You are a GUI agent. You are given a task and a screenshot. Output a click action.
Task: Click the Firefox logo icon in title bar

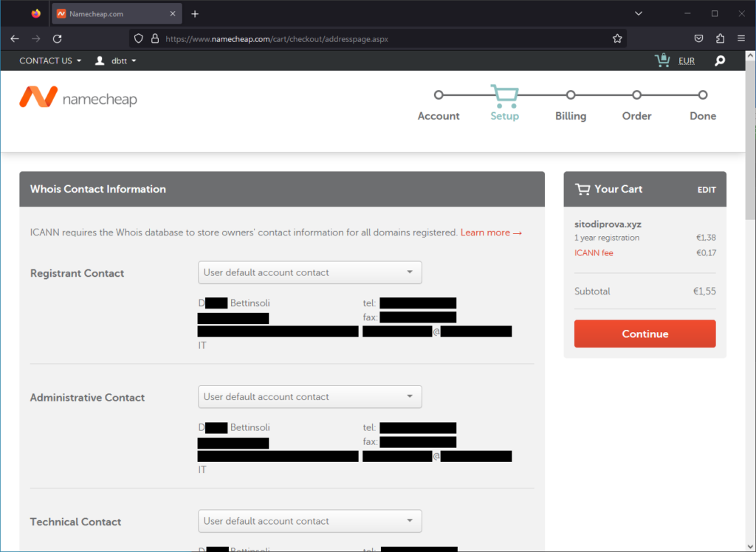click(36, 13)
